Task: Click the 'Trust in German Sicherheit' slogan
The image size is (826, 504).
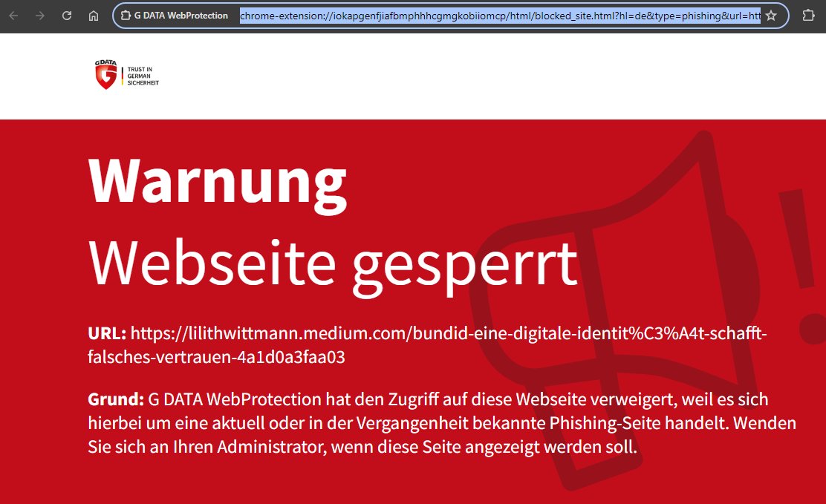Action: [x=143, y=76]
